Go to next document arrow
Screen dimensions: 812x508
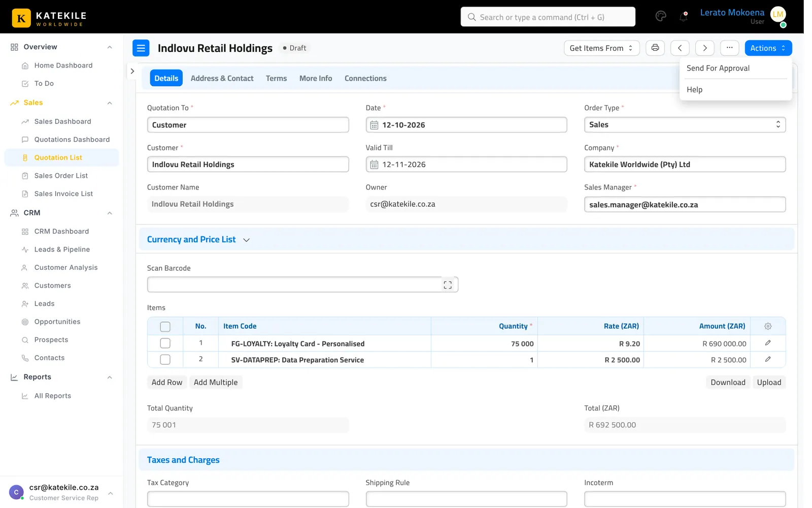[x=704, y=48]
